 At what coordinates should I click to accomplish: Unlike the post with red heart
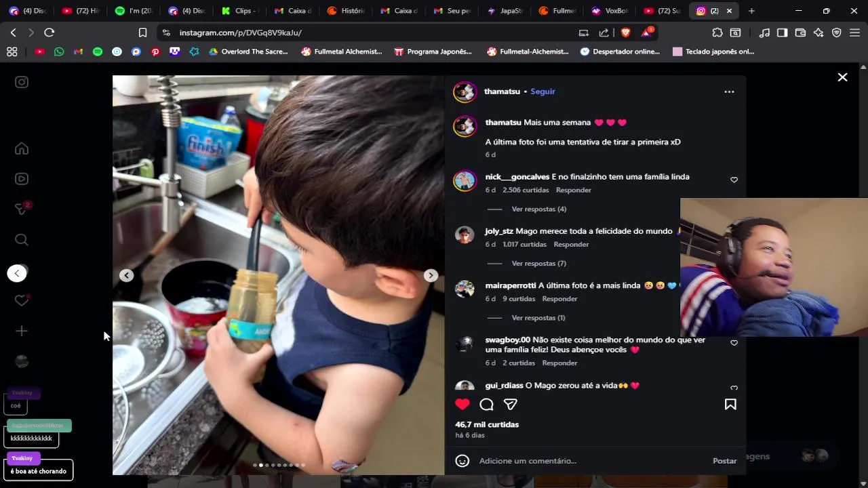click(x=462, y=405)
